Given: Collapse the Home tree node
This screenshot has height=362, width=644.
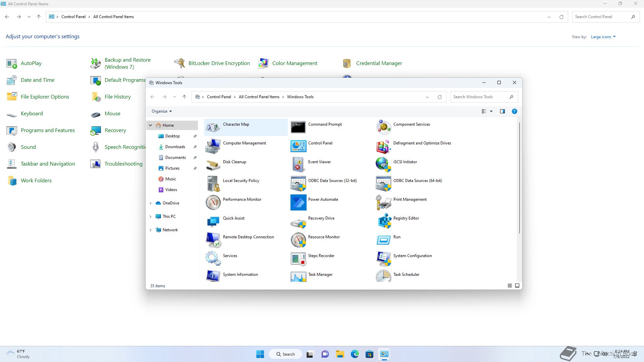Looking at the screenshot, I should (x=151, y=125).
